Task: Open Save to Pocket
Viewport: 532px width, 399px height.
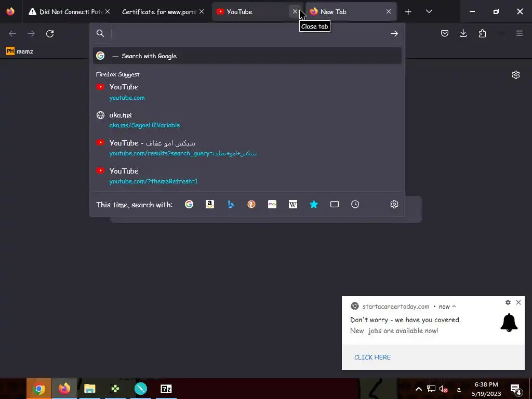Action: tap(445, 33)
